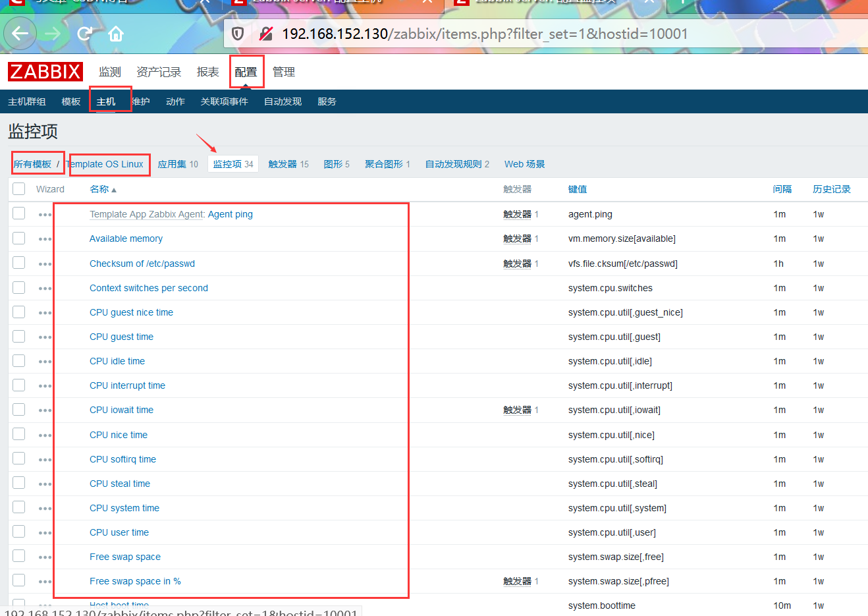Check the CPU idle time checkbox
The width and height of the screenshot is (868, 616).
pyautogui.click(x=19, y=360)
